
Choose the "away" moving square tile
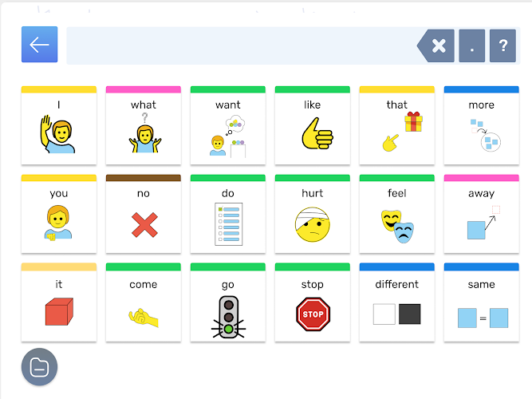(482, 214)
